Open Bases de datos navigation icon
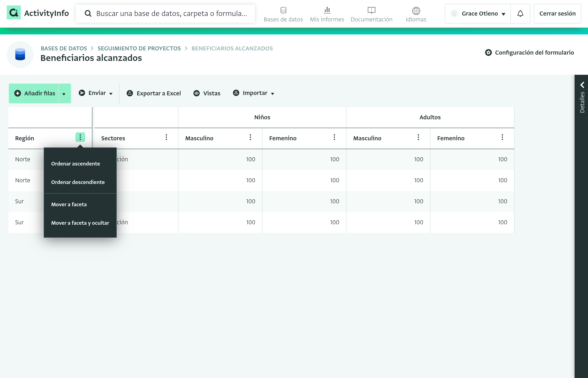 (x=283, y=10)
